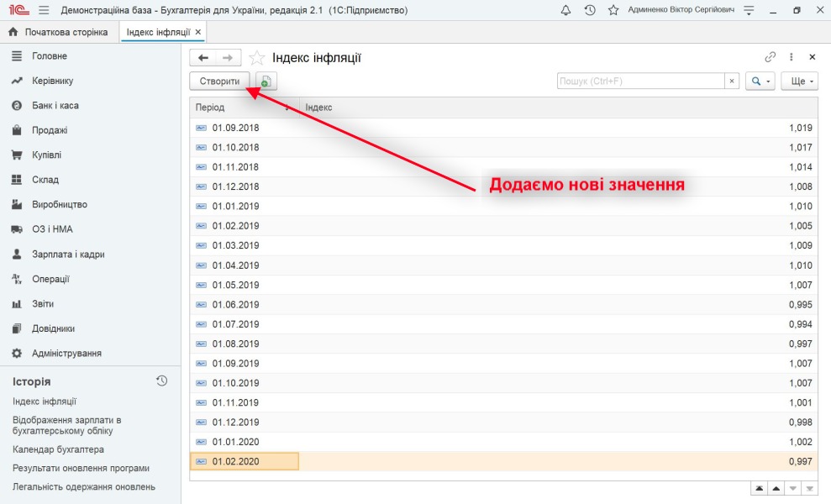
Task: Select the 01.10.2018 row
Action: click(503, 147)
